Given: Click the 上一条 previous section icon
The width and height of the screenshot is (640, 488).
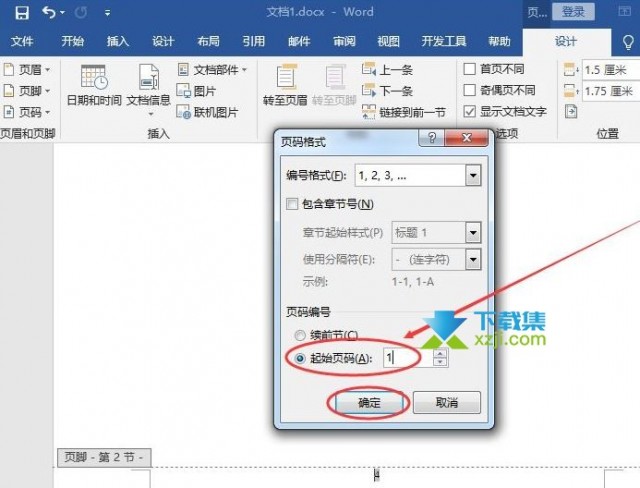Looking at the screenshot, I should pyautogui.click(x=369, y=69).
